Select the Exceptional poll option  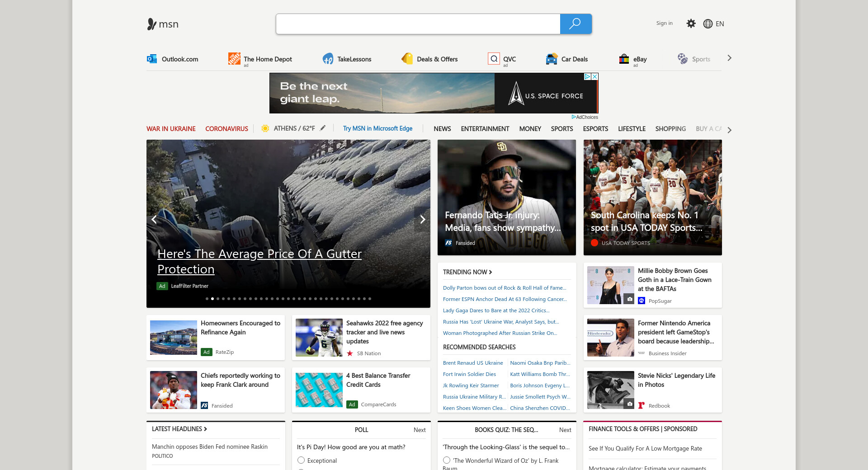301,460
